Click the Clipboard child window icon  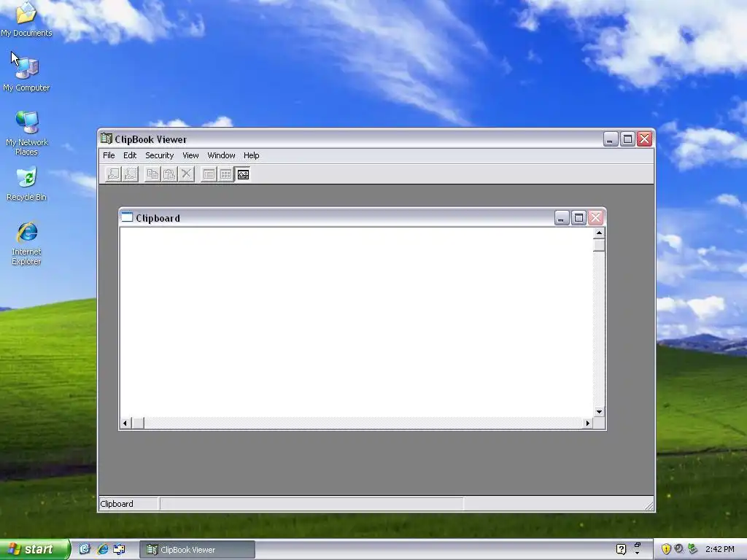pyautogui.click(x=127, y=217)
